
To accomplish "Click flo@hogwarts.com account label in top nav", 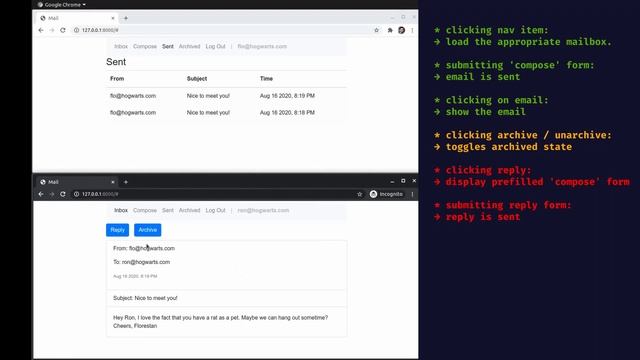I will click(x=262, y=47).
